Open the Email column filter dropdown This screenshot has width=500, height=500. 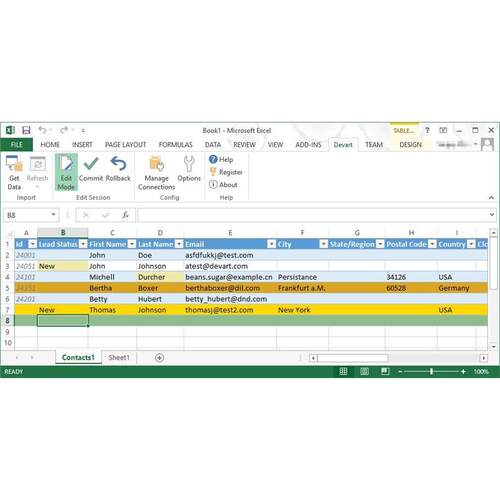[272, 244]
